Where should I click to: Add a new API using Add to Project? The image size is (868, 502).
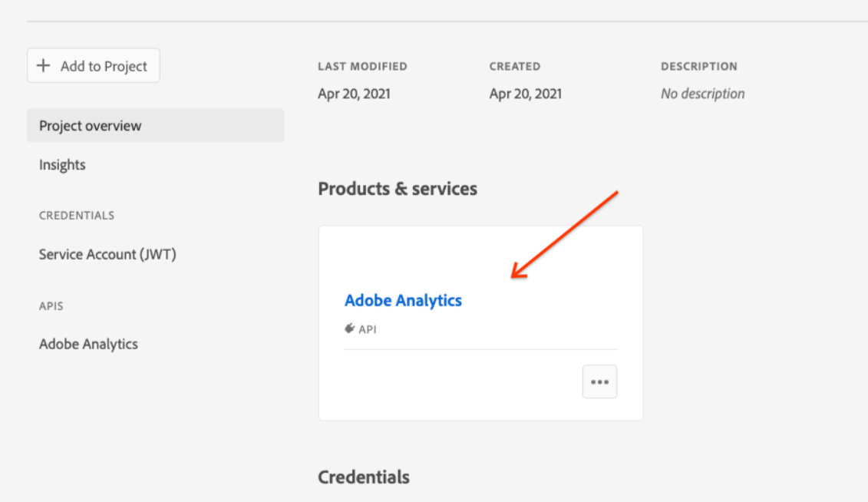[x=93, y=65]
